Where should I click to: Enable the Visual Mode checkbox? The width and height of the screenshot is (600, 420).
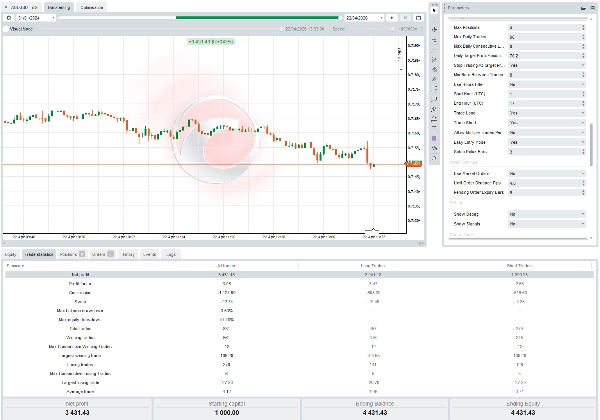[6, 29]
